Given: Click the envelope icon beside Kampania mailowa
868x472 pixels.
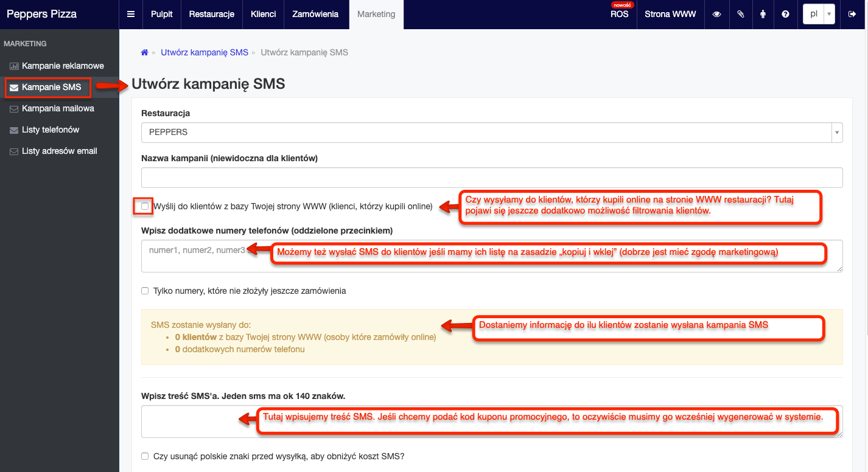Looking at the screenshot, I should (x=14, y=109).
